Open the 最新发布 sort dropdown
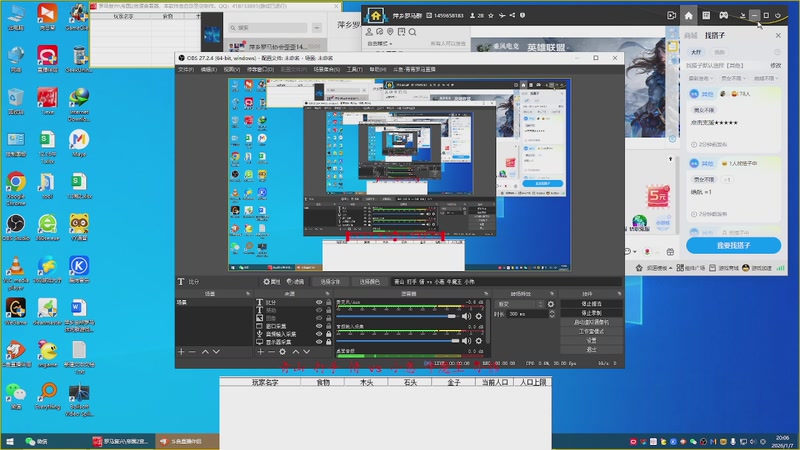The height and width of the screenshot is (450, 800). (702, 79)
